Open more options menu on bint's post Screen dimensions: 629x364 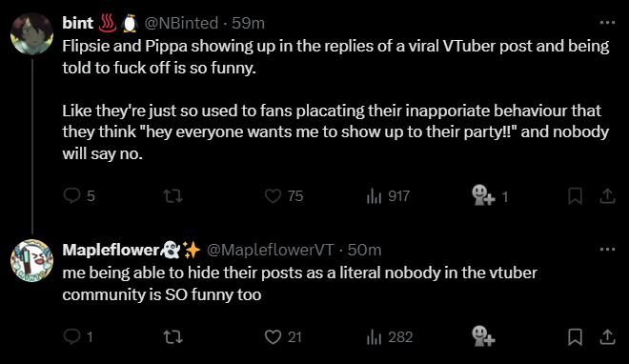[x=607, y=23]
